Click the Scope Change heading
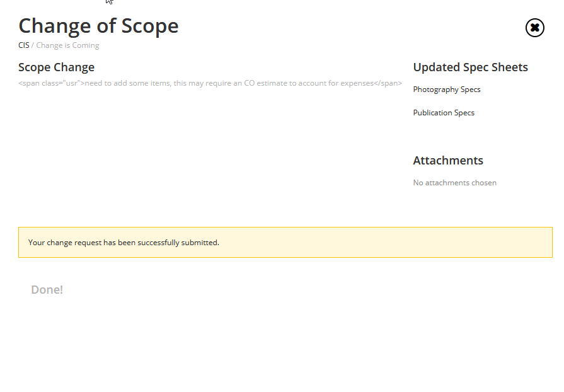This screenshot has height=392, width=564. [57, 67]
